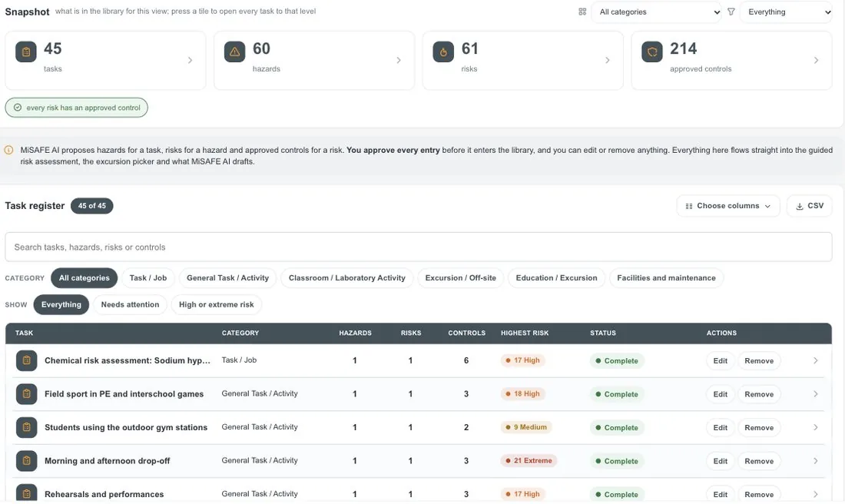845x504 pixels.
Task: Edit the Rehearsals and performances task
Action: coord(720,494)
